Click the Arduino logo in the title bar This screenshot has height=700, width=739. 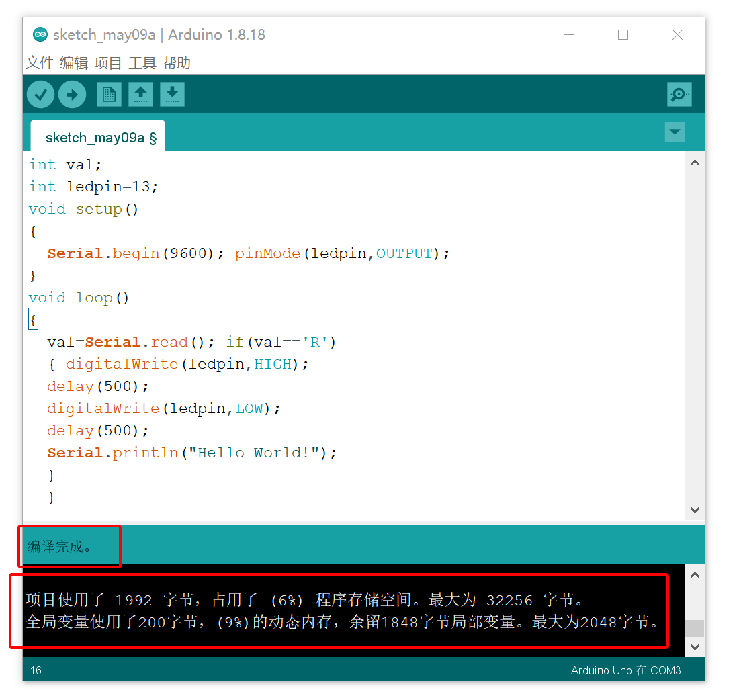40,34
